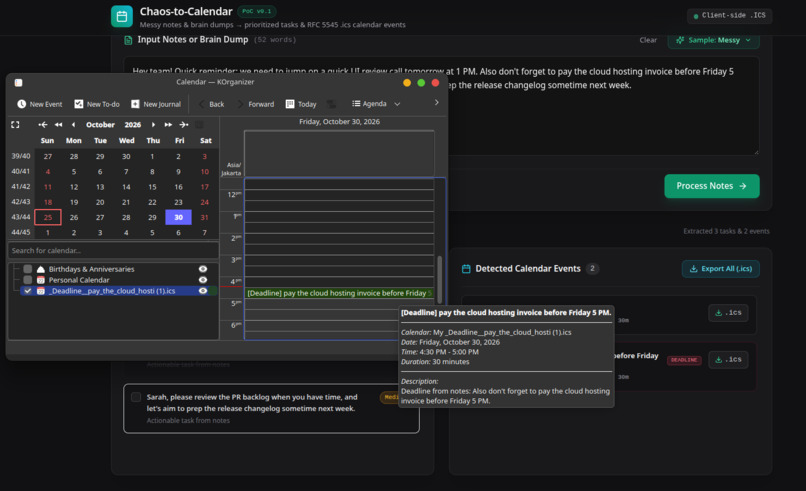Click the New Journal toolbar button

coord(156,104)
